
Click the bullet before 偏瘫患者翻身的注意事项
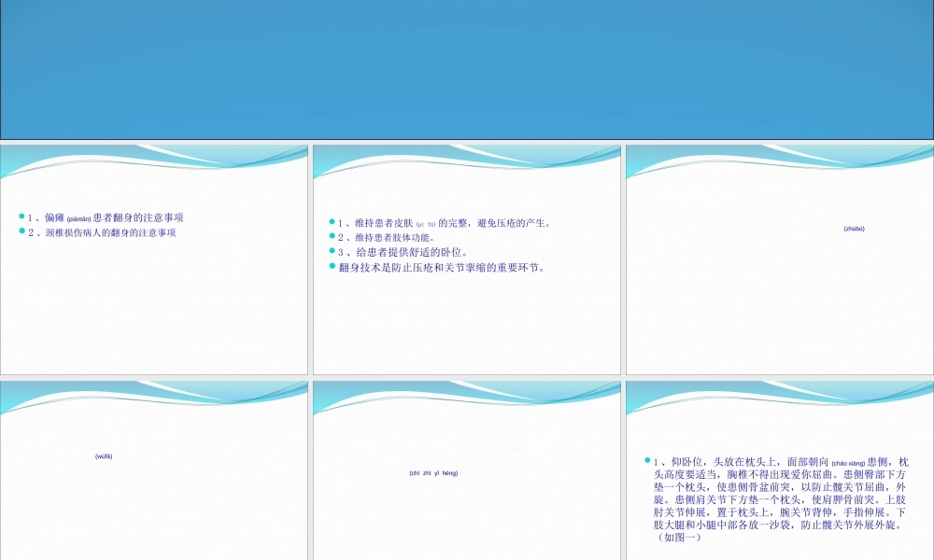(x=22, y=217)
